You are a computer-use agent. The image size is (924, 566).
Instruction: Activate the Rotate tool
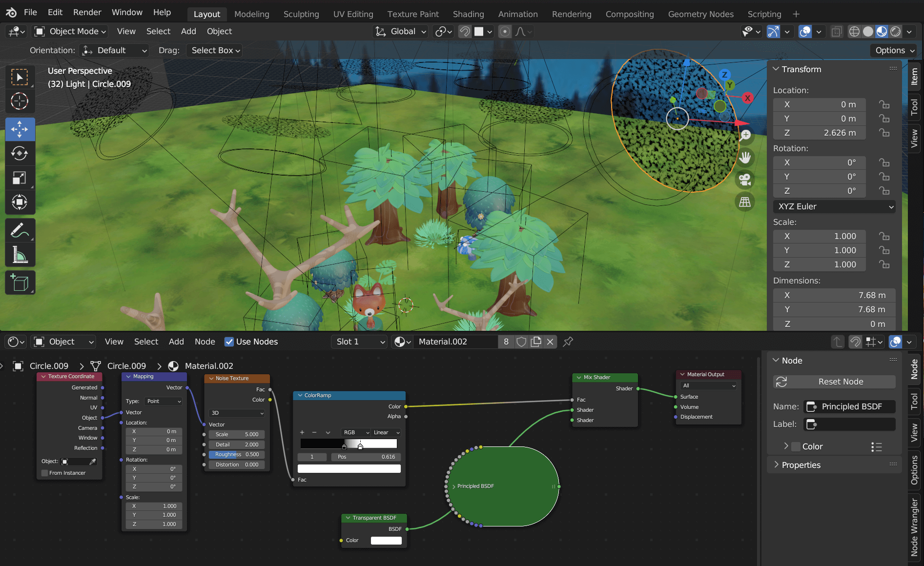[x=20, y=153]
